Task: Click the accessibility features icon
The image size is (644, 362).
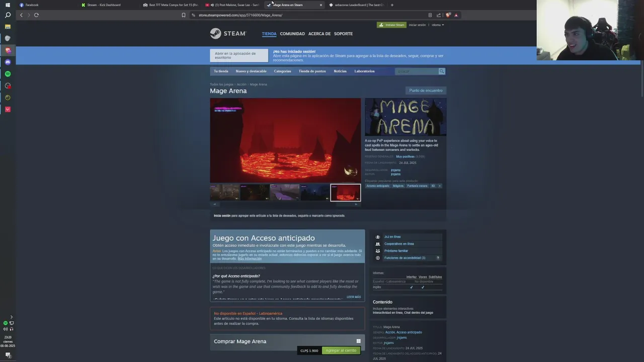Action: coord(378,258)
